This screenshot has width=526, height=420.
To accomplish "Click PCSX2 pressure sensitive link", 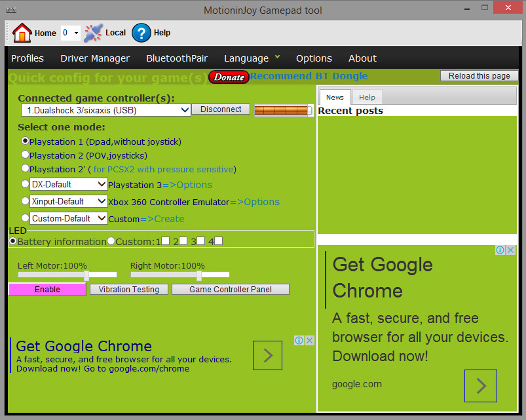I will coord(163,169).
